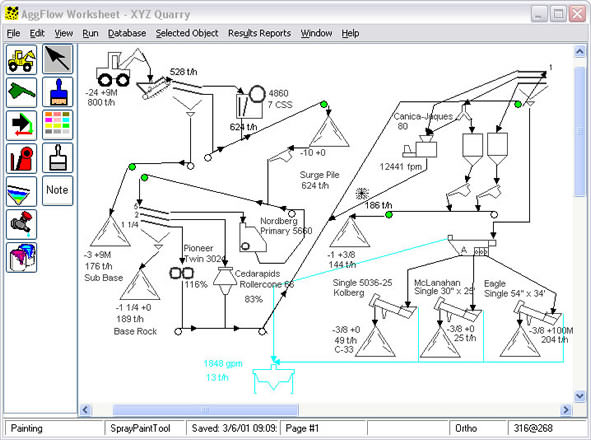Viewport: 591px width, 440px height.
Task: Click the 116% load label
Action: [196, 284]
